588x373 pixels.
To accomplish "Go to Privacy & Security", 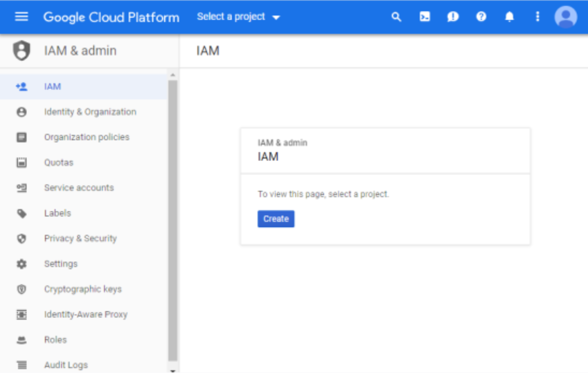I will [84, 238].
